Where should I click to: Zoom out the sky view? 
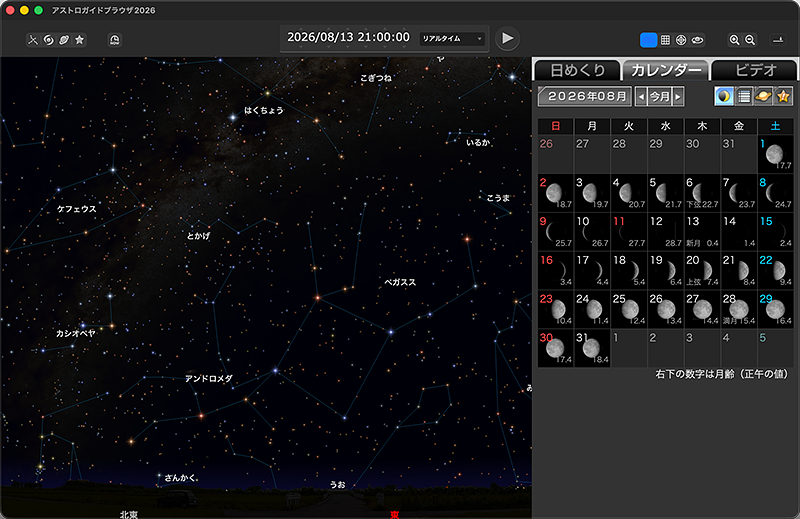tap(751, 40)
